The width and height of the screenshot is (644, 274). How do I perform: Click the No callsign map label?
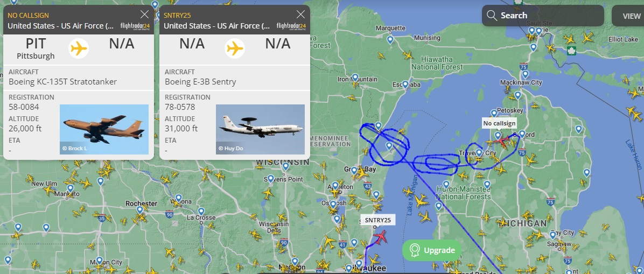point(499,123)
